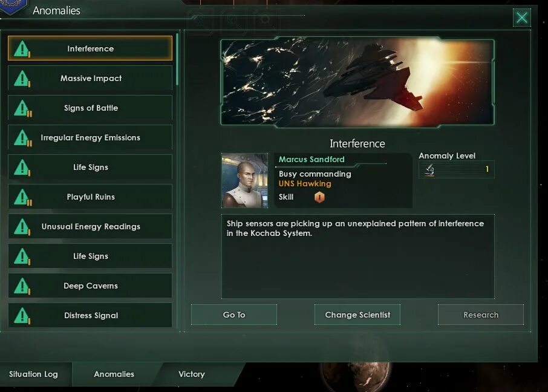Select the Massive Impact anomaly entry
Image resolution: width=548 pixels, height=392 pixels.
(x=90, y=78)
